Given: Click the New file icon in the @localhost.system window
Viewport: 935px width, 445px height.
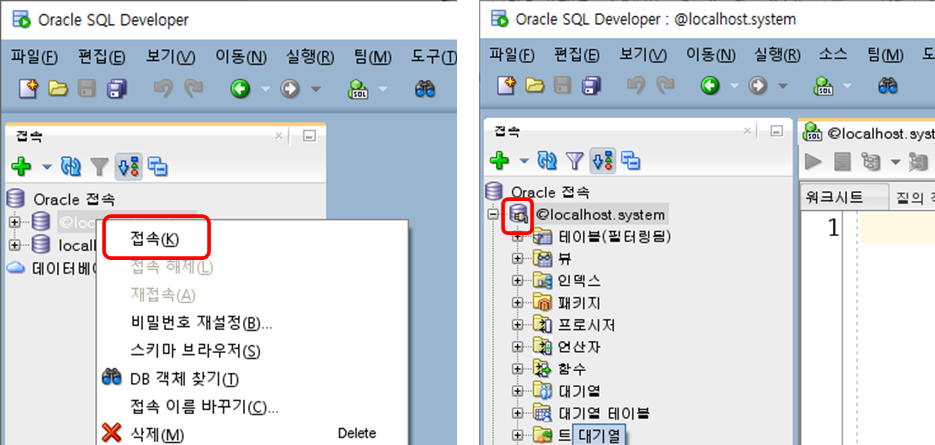Looking at the screenshot, I should pos(506,85).
